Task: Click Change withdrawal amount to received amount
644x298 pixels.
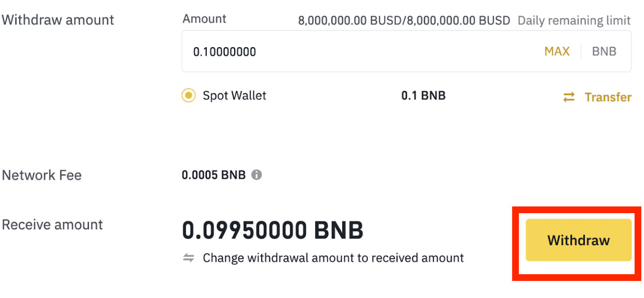Action: tap(333, 258)
